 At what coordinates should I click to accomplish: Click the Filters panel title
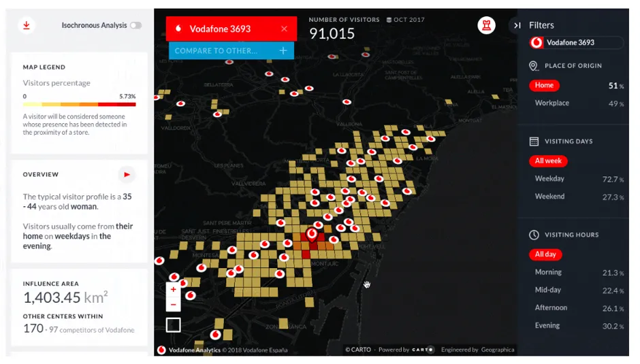tap(541, 25)
